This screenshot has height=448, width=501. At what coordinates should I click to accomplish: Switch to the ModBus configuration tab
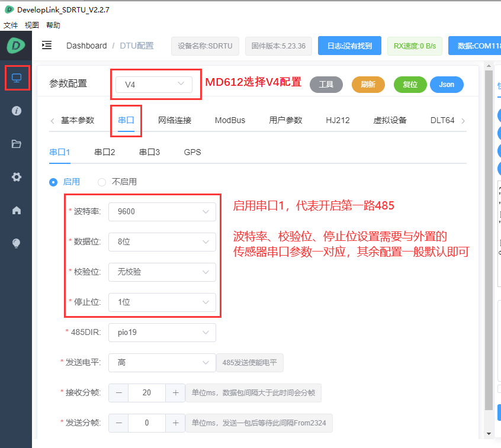click(x=230, y=120)
